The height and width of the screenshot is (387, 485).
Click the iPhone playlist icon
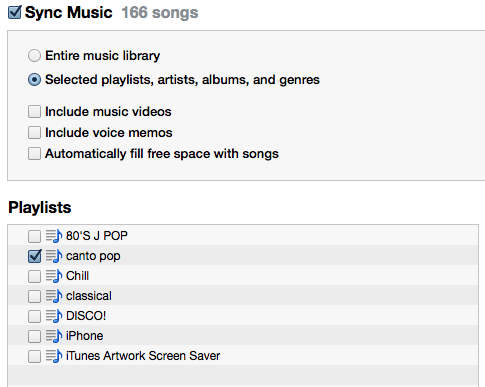point(54,336)
